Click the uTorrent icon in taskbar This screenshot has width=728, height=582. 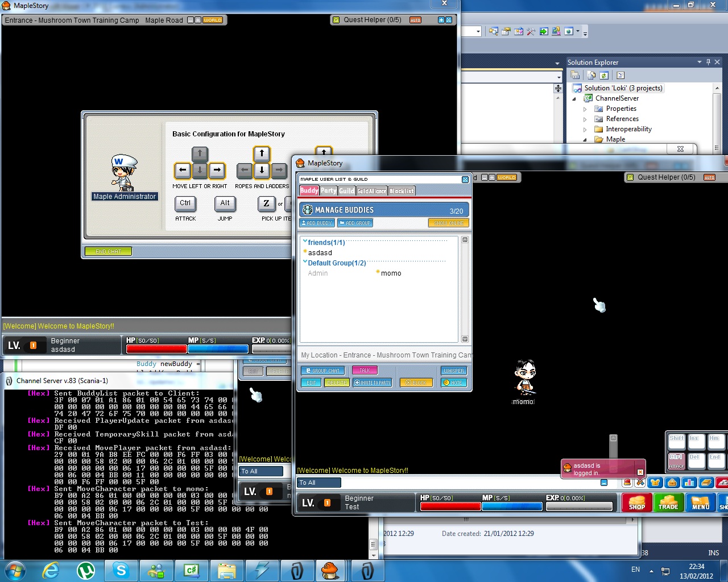tap(86, 570)
